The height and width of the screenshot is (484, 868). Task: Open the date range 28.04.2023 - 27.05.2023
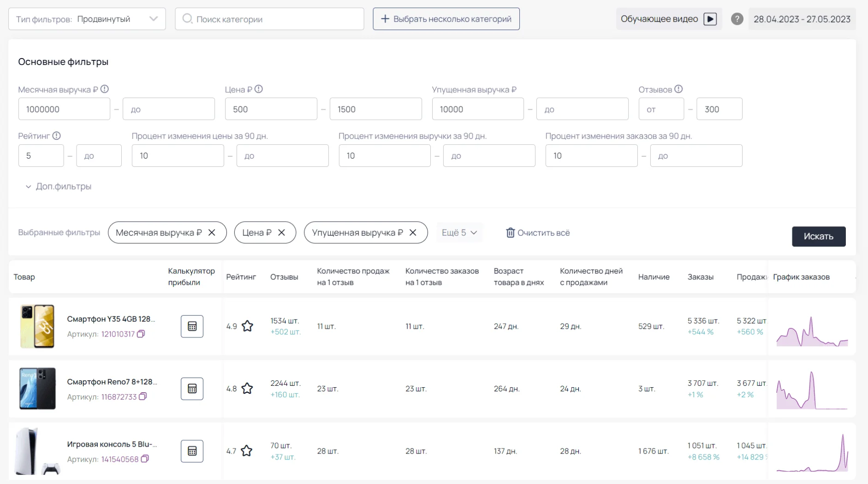(x=802, y=19)
